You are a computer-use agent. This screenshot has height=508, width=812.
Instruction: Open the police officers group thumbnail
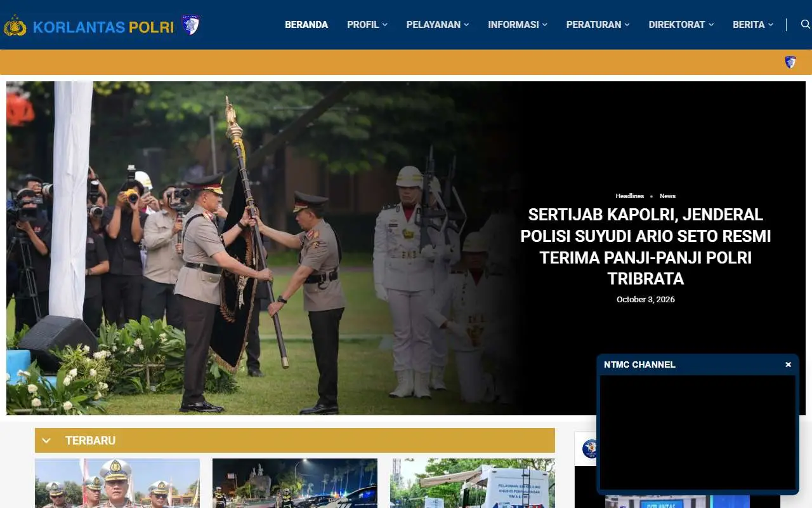pyautogui.click(x=117, y=483)
